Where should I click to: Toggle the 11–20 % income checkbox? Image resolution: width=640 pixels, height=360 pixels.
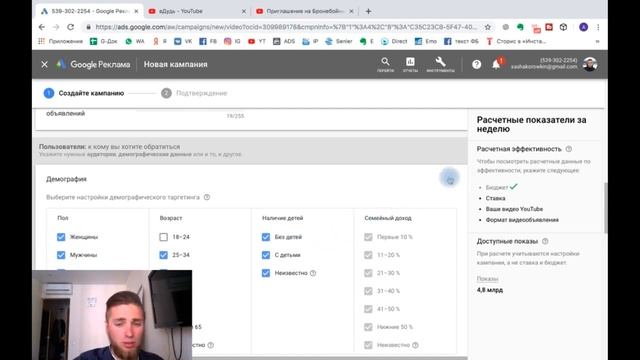pyautogui.click(x=368, y=255)
